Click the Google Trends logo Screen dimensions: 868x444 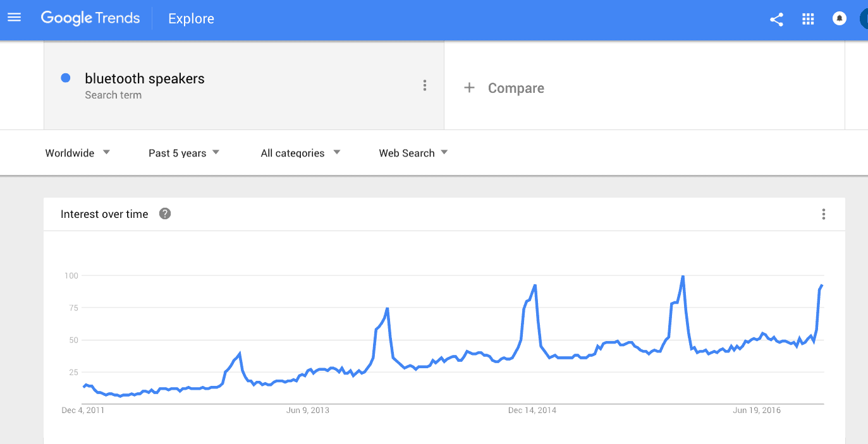pyautogui.click(x=90, y=18)
